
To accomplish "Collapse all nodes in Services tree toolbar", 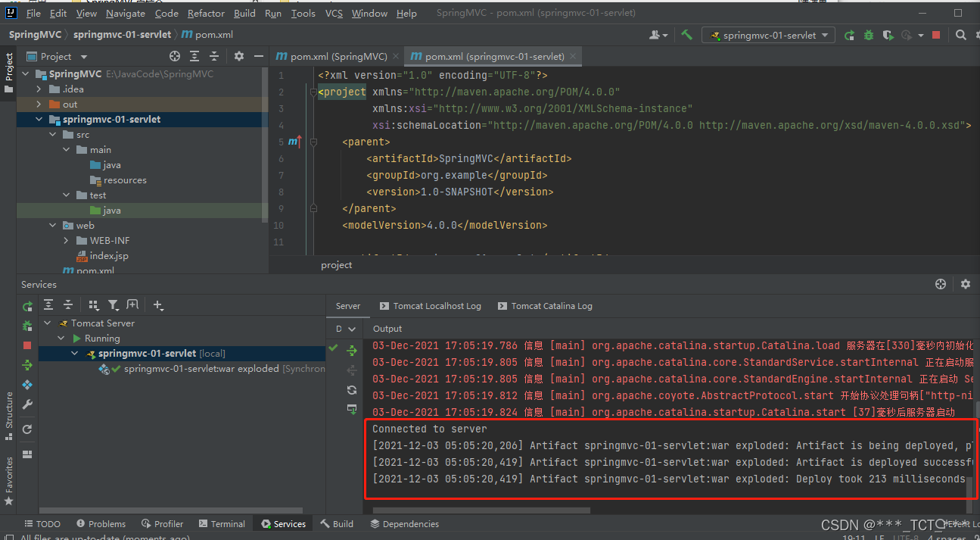I will coord(68,304).
